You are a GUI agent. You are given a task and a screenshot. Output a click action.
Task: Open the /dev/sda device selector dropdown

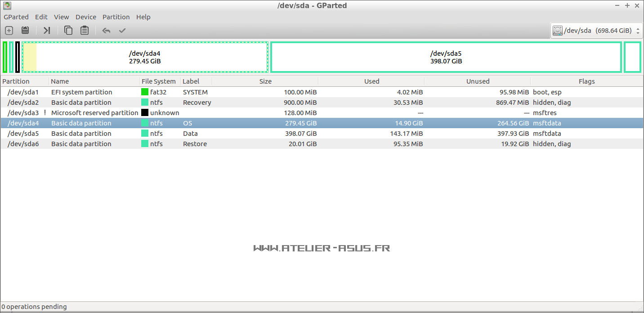point(596,31)
